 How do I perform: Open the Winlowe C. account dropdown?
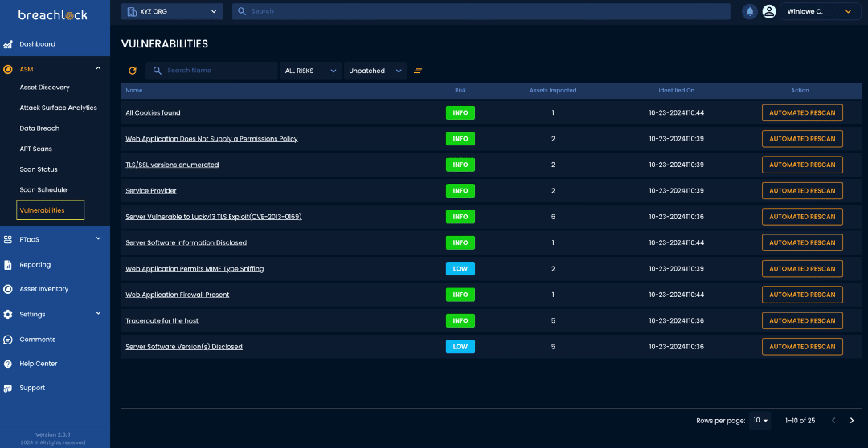820,11
